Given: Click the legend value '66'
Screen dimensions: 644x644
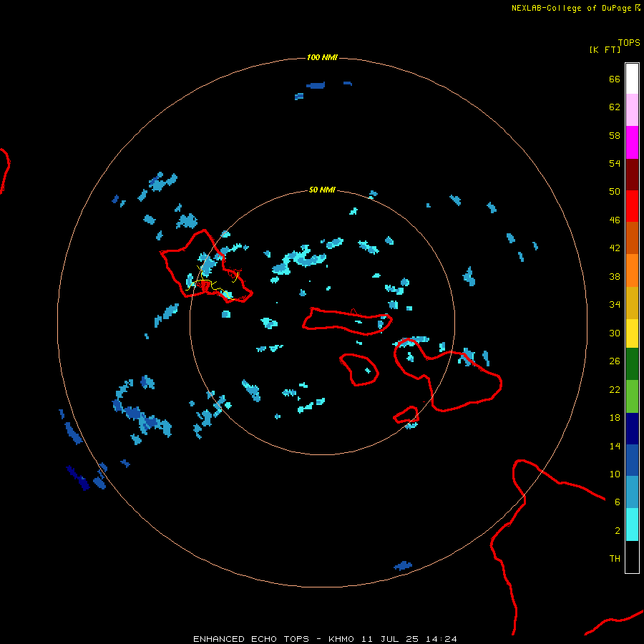Looking at the screenshot, I should [x=615, y=79].
